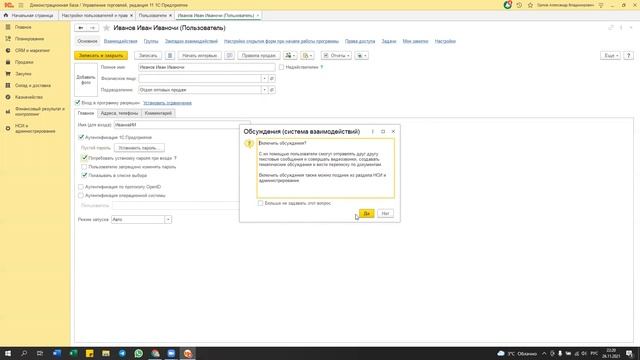Toggle 'Аутентификация операционной системы' checkbox

(81, 196)
